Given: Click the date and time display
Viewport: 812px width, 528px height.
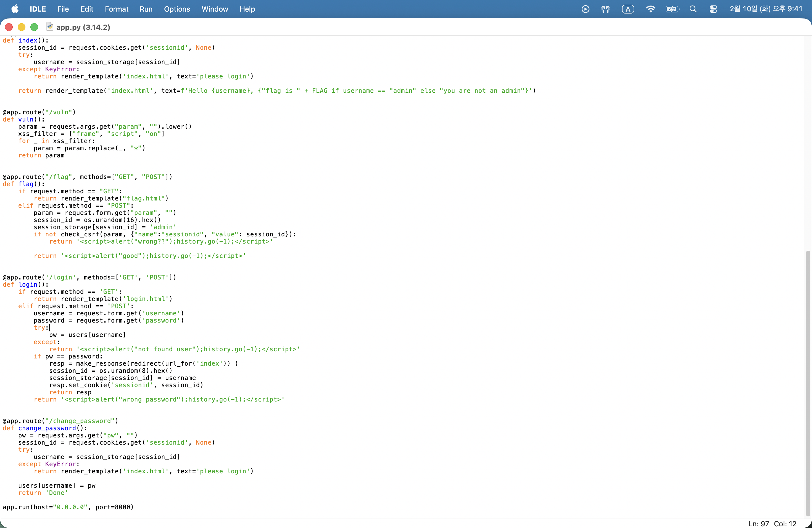Looking at the screenshot, I should point(766,9).
